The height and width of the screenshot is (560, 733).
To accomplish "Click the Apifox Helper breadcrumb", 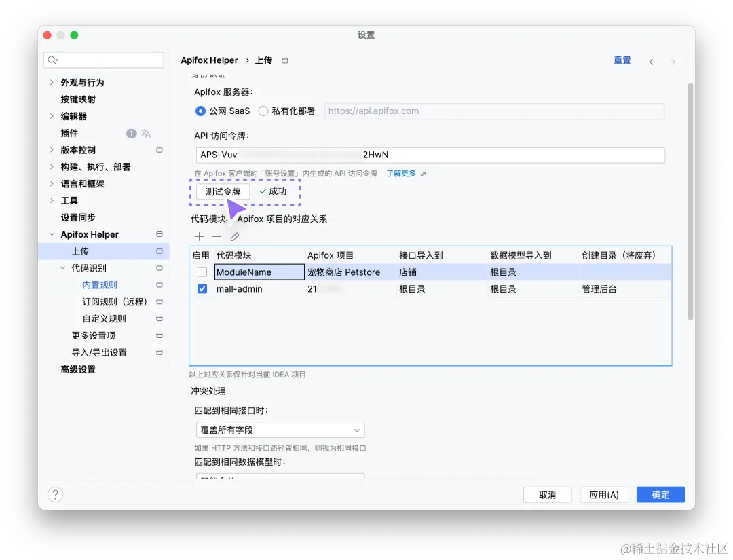I will tap(210, 60).
